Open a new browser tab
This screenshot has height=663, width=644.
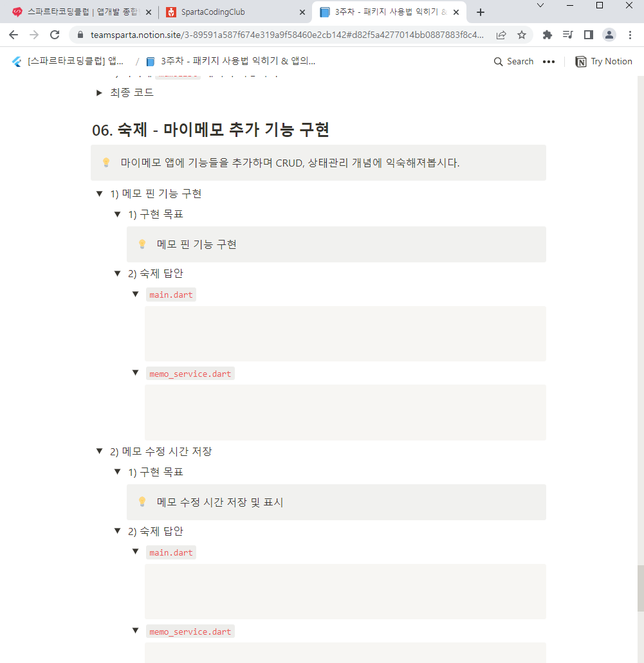point(480,12)
